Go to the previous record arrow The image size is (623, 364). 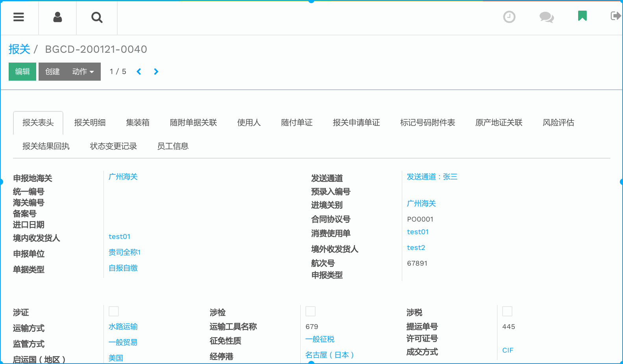139,72
